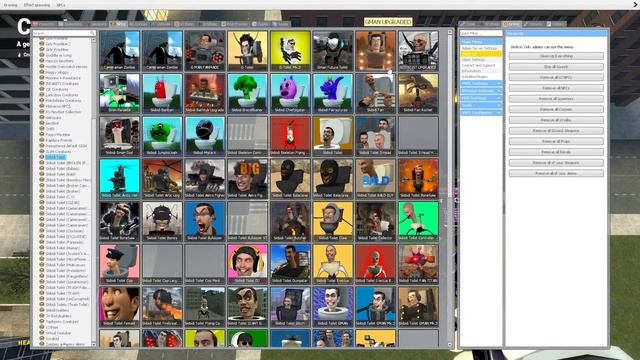Click the NPC grid scrollbar up arrow
Screen dimensions: 640x360
pos(450,32)
